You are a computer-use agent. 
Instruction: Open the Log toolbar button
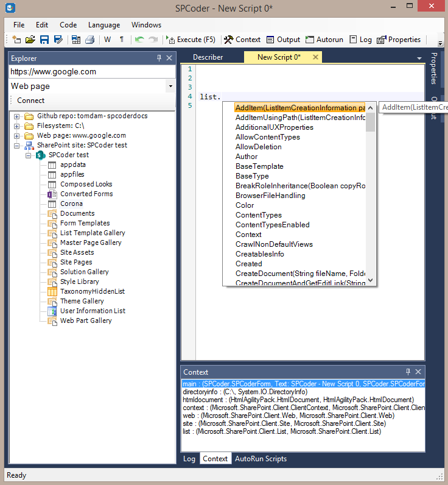pos(360,40)
